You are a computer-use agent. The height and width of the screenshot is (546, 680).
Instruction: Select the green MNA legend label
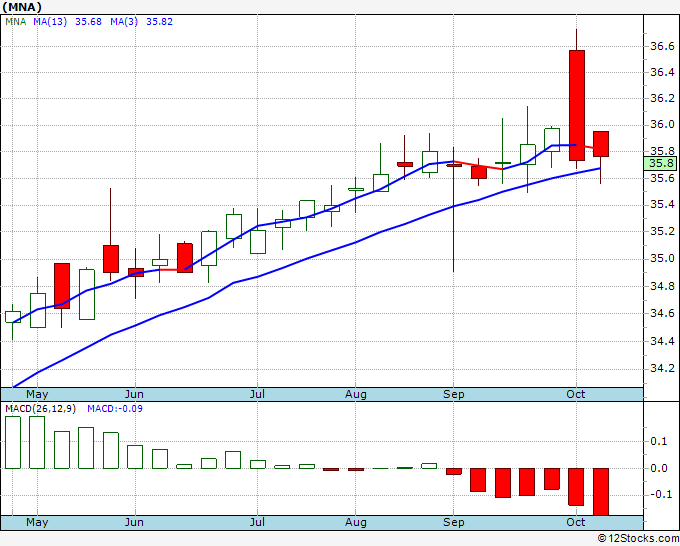(x=16, y=22)
